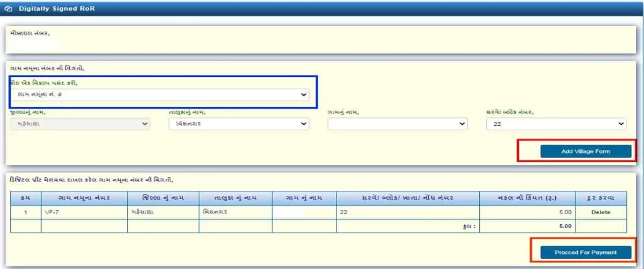644x269 pixels.
Task: Click the ક્રમ column header
Action: pos(26,198)
